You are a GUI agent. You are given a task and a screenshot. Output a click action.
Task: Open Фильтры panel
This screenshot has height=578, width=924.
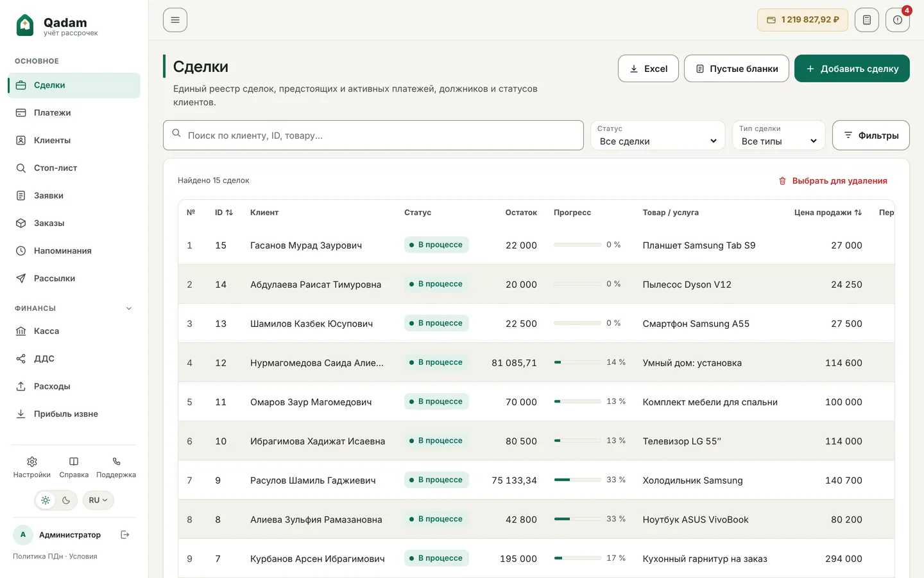coord(871,136)
